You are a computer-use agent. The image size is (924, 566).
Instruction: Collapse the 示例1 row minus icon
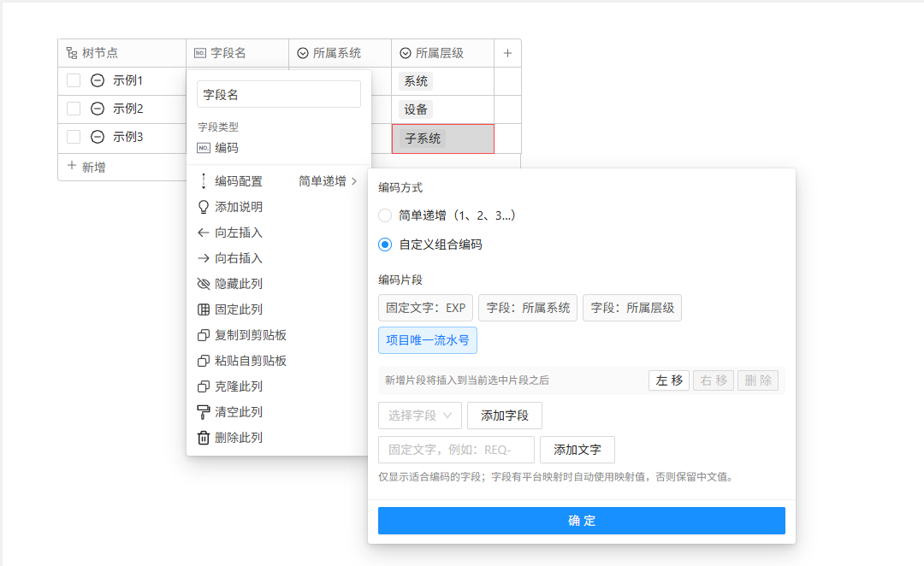pos(98,80)
